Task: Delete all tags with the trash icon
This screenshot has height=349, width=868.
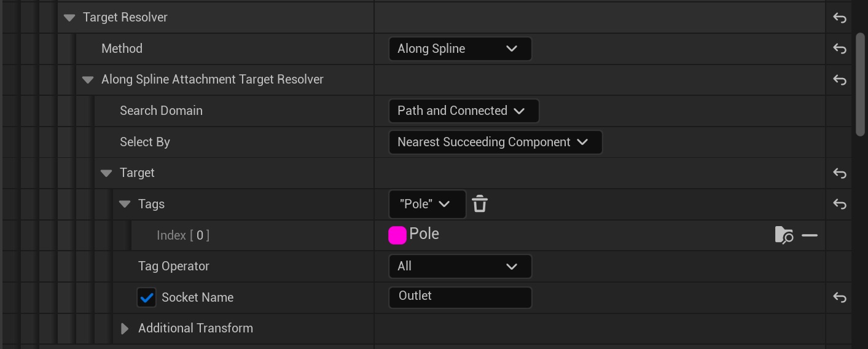Action: [480, 204]
